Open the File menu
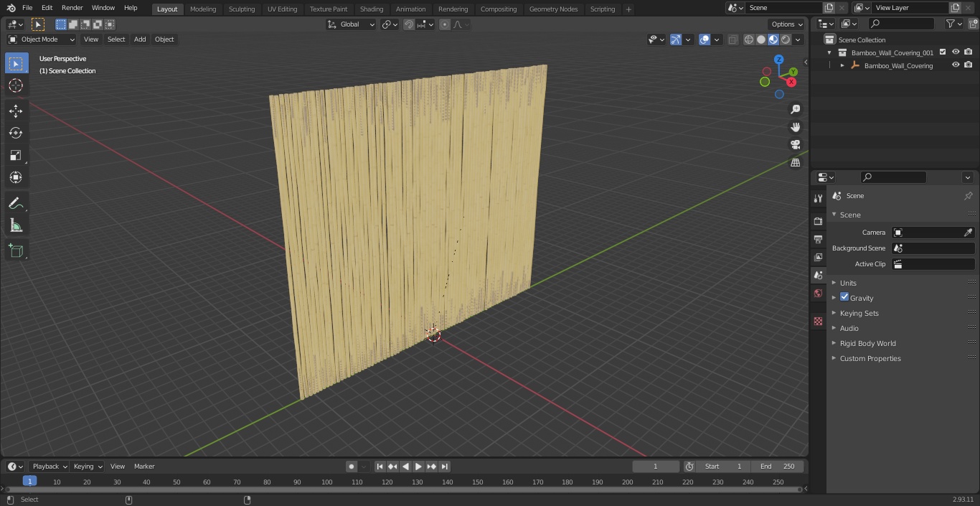Screen dimensions: 980x506 click(x=27, y=8)
